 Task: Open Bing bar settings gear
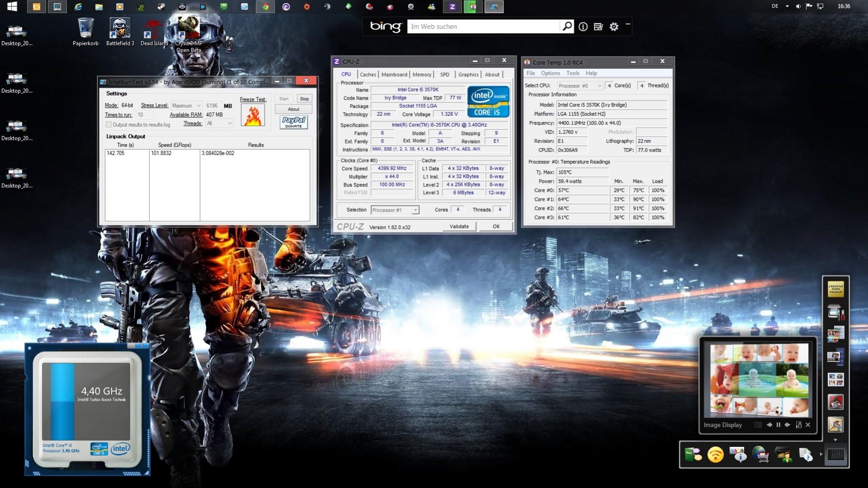[x=614, y=27]
